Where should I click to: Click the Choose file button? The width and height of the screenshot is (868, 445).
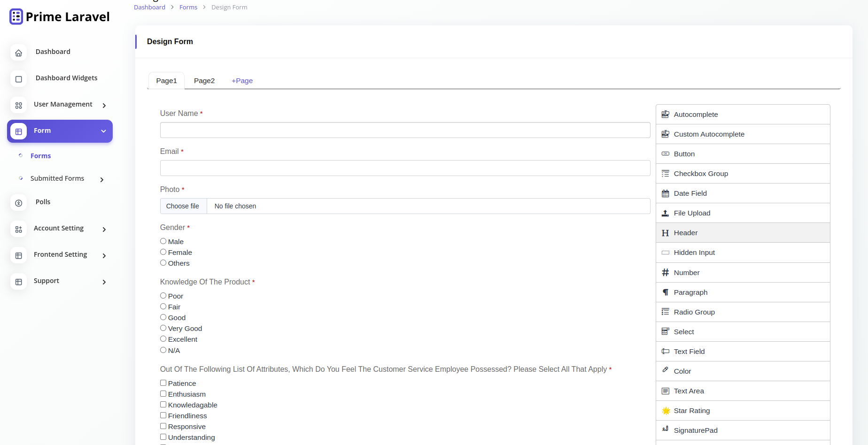[x=183, y=206]
